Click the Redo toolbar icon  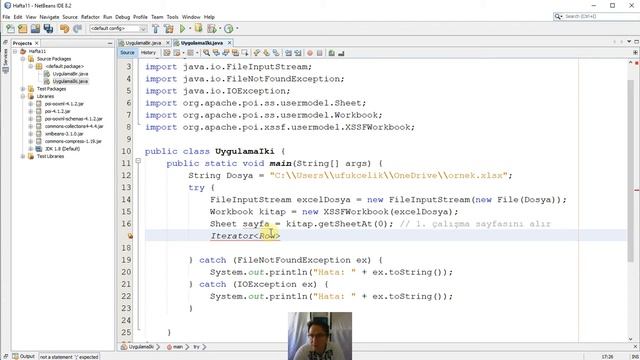click(77, 29)
